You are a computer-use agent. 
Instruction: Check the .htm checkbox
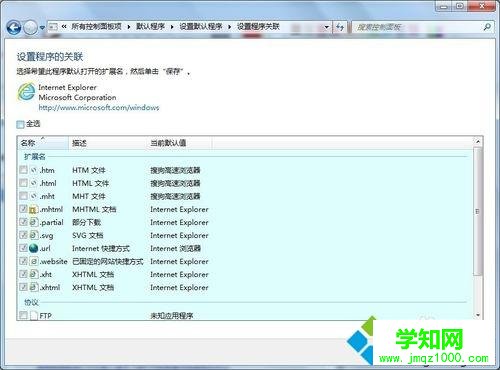23,170
